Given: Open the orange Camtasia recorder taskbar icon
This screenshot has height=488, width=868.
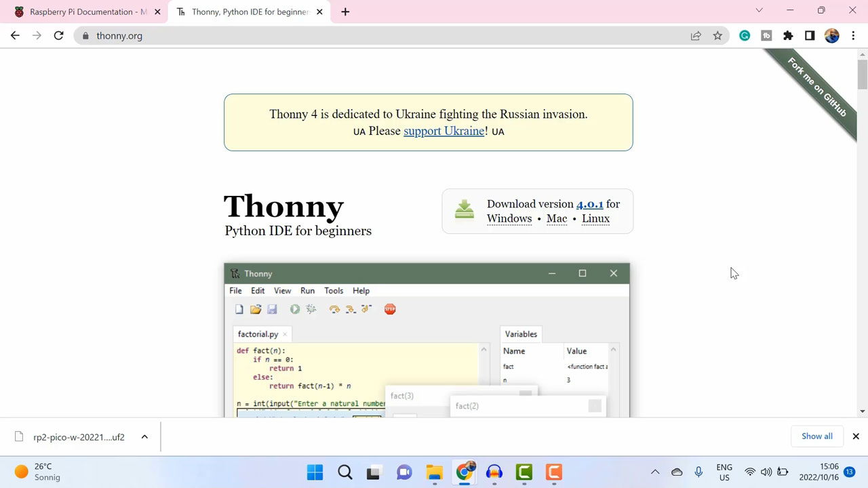Looking at the screenshot, I should (554, 472).
